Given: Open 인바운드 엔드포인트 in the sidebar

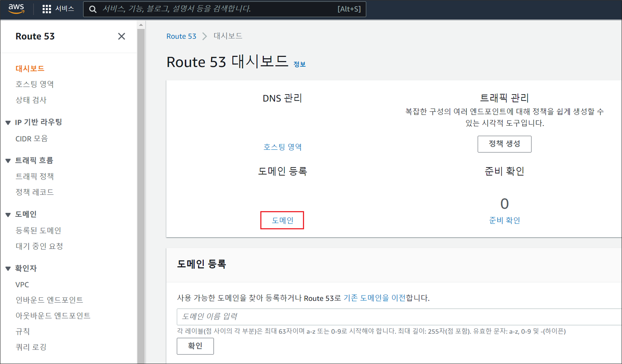Looking at the screenshot, I should point(49,300).
